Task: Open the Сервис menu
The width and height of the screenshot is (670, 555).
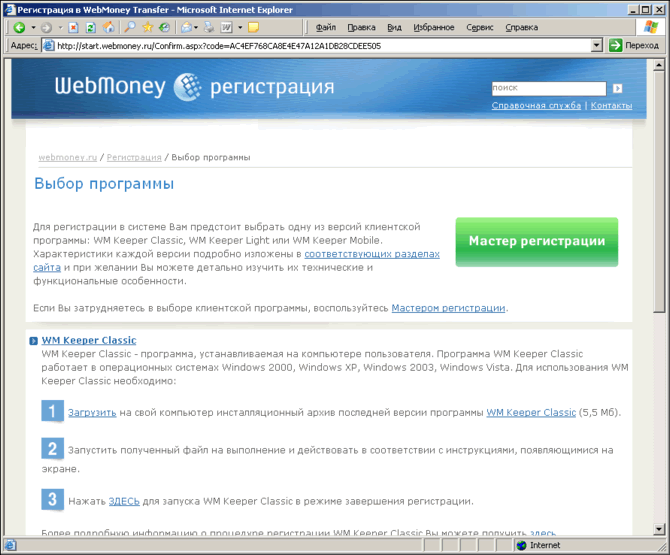Action: click(x=479, y=27)
